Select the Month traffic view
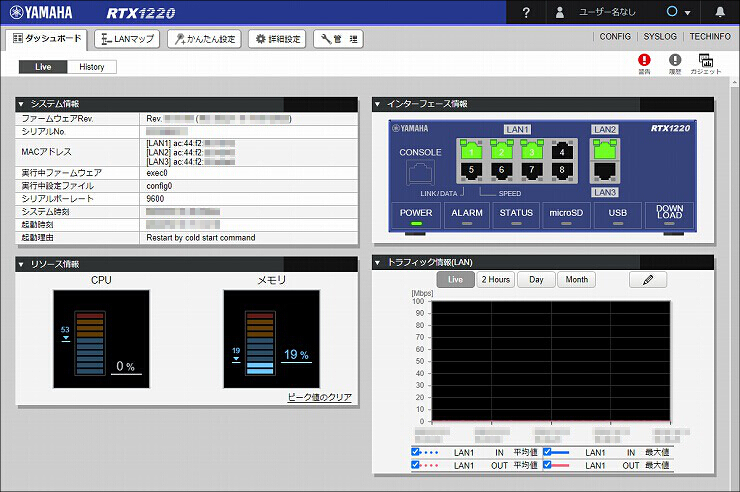This screenshot has height=492, width=740. click(577, 280)
